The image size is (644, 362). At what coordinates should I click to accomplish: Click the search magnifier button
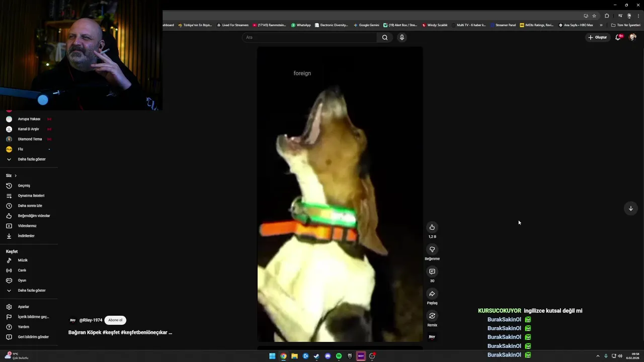[385, 37]
